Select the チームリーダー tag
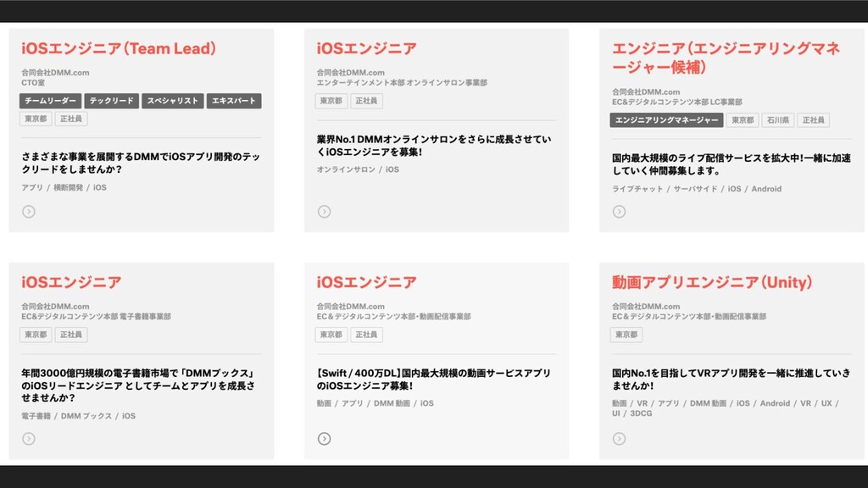This screenshot has height=488, width=868. coord(50,101)
